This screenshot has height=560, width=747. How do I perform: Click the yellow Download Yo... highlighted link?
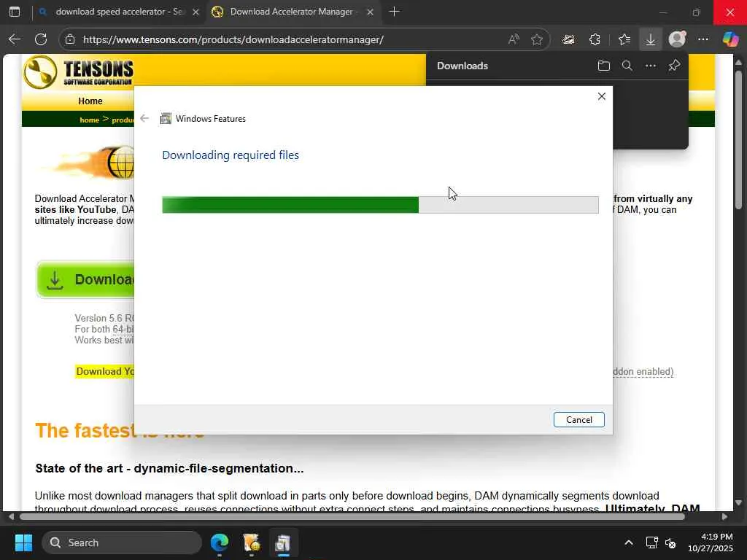tap(105, 371)
